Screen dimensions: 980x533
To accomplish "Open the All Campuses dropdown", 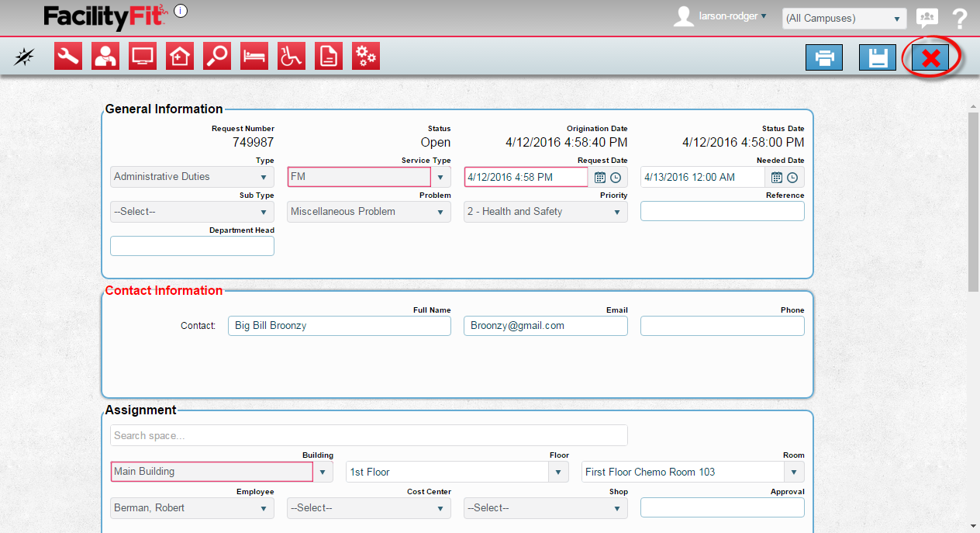I will 844,19.
